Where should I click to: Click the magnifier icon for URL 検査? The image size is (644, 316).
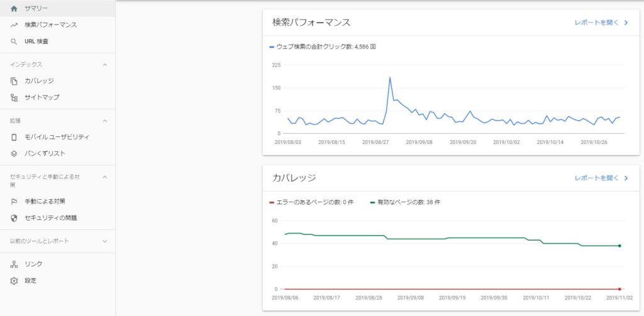tap(14, 41)
